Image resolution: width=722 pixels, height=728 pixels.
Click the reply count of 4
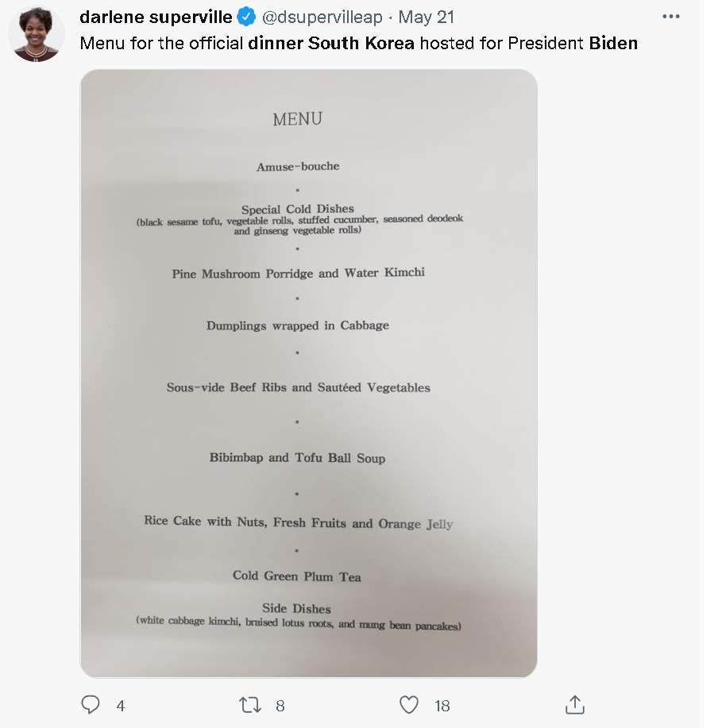(121, 705)
